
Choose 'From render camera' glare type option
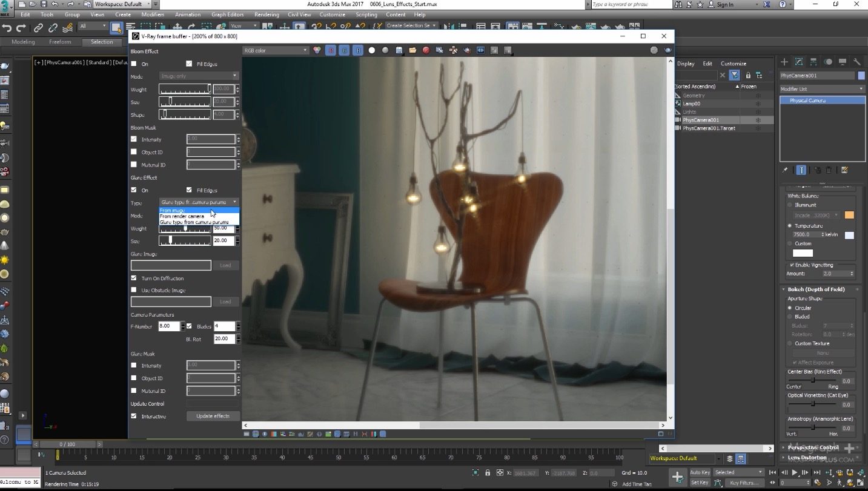[199, 216]
